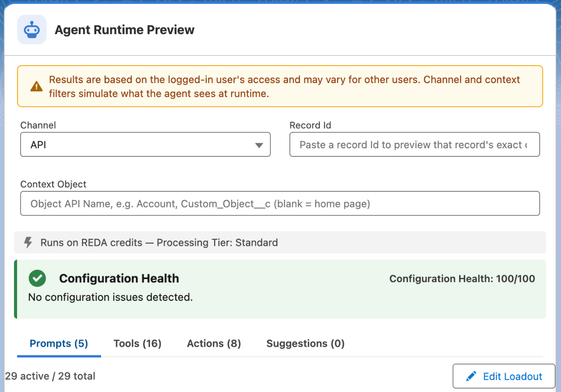Viewport: 561px width, 392px height.
Task: Click the 'Configuration Health: 100/100' score text
Action: (x=462, y=279)
